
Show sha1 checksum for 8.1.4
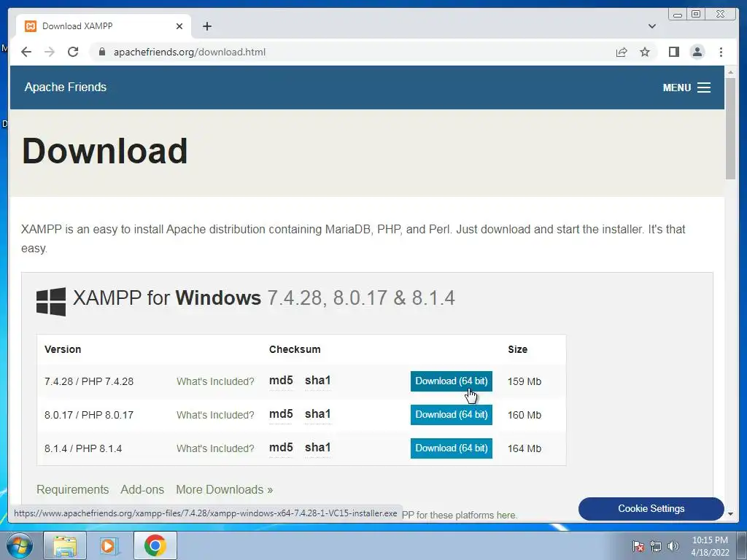point(318,448)
